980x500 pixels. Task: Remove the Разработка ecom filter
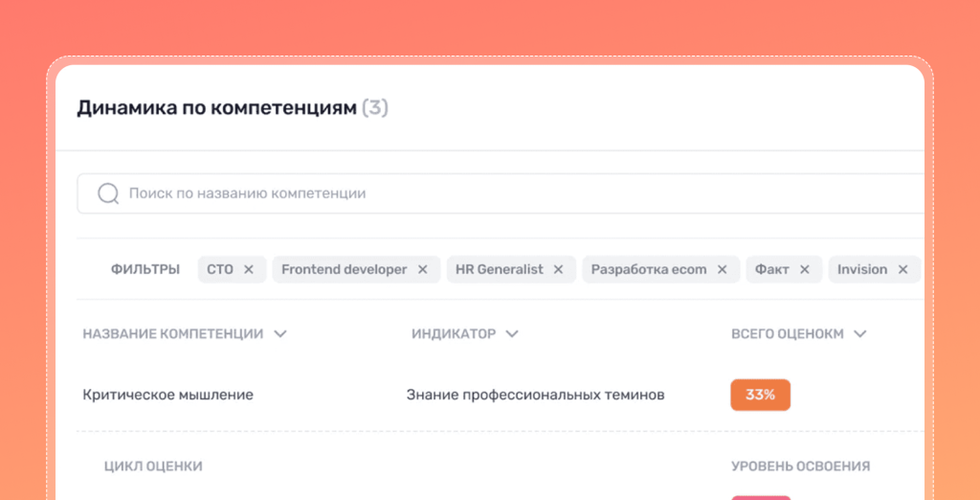click(722, 270)
